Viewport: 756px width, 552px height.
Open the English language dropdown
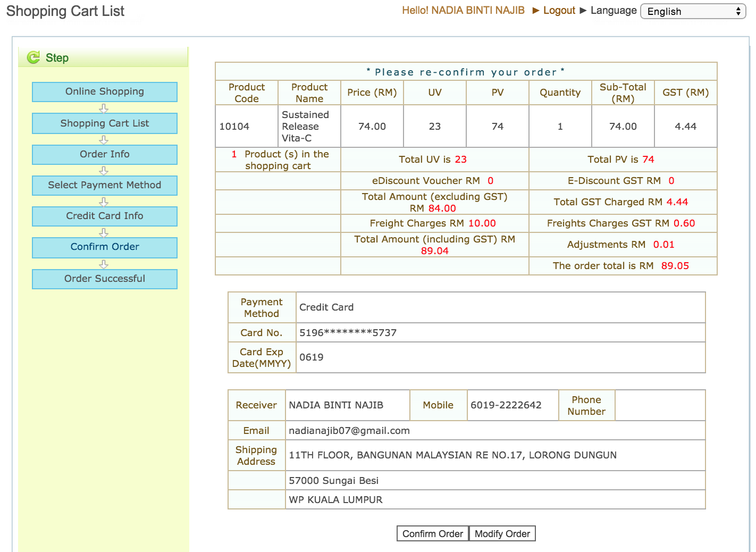(x=693, y=11)
